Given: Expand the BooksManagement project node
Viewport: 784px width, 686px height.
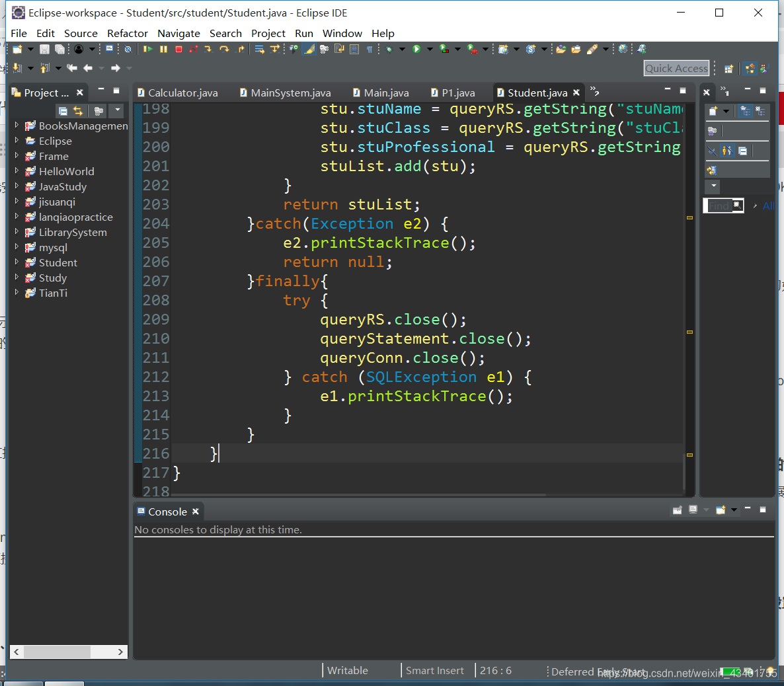Looking at the screenshot, I should click(17, 126).
